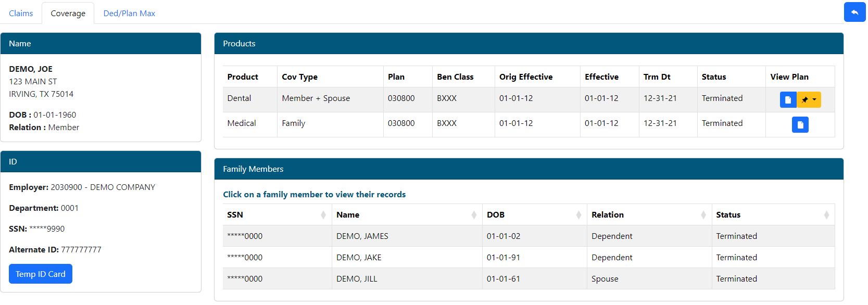Click the member name DEMO, JOE
Screen dimensions: 868x305
31,69
